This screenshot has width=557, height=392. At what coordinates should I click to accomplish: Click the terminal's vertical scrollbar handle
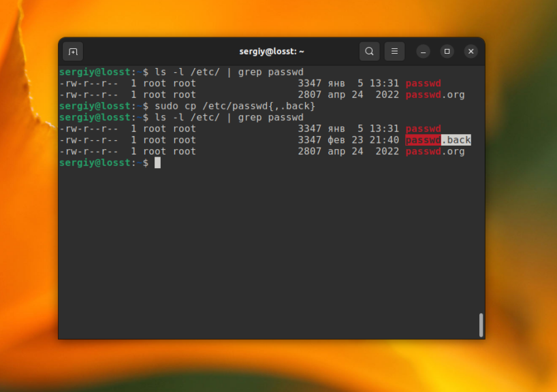[x=481, y=325]
